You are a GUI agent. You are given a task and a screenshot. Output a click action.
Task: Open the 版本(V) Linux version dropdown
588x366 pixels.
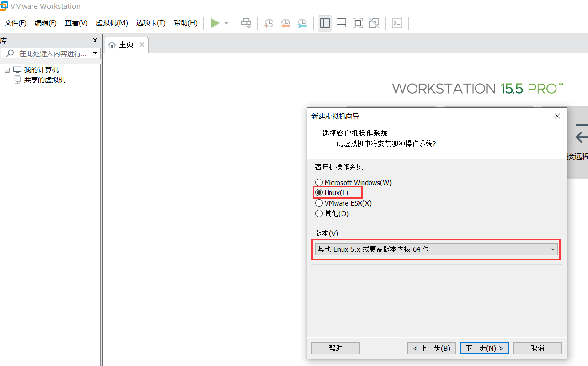[x=436, y=249]
